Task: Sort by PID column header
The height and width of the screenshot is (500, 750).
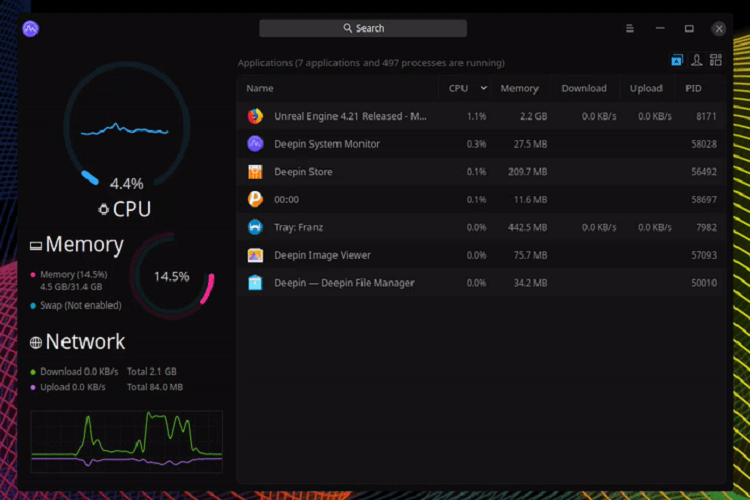Action: click(x=693, y=89)
